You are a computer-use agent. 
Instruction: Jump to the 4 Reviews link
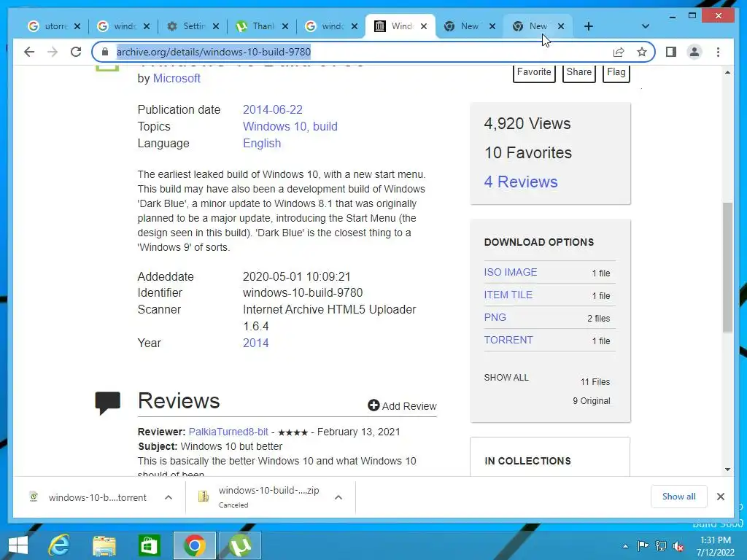pos(521,182)
